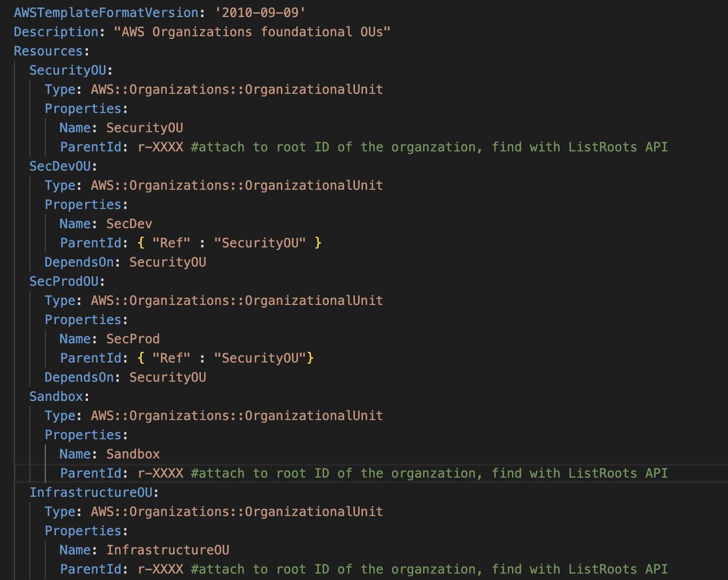The width and height of the screenshot is (728, 580).
Task: Click the Type line of the SecurityOU resource
Action: [214, 89]
